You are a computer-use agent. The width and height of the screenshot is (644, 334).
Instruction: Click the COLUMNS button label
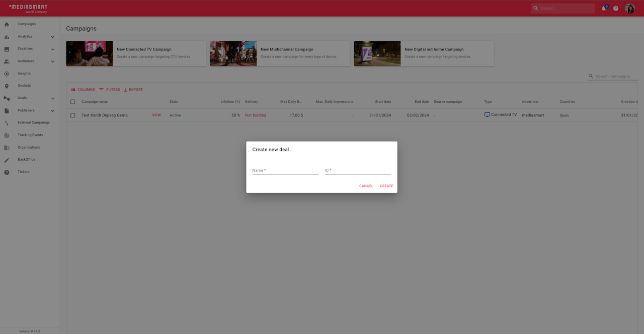pos(86,90)
